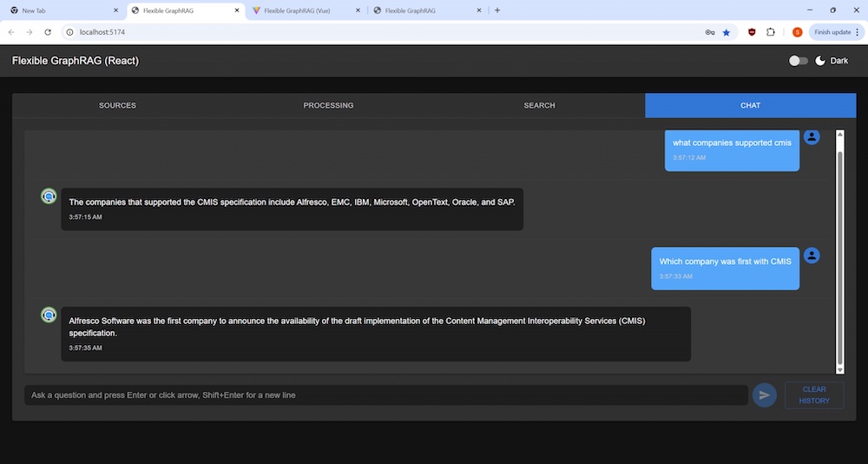Open the Processing tab

coord(328,105)
